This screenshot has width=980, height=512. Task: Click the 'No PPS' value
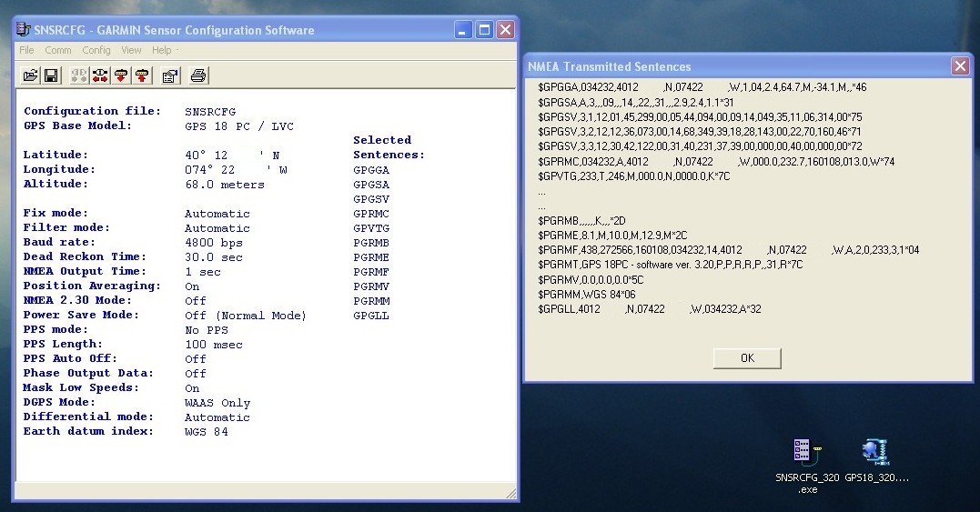point(207,330)
